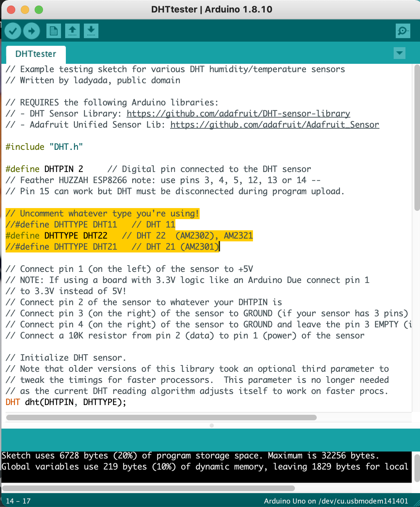This screenshot has height=507, width=420.
Task: Click the '// as the current DHT reading' comment line
Action: pos(197,391)
